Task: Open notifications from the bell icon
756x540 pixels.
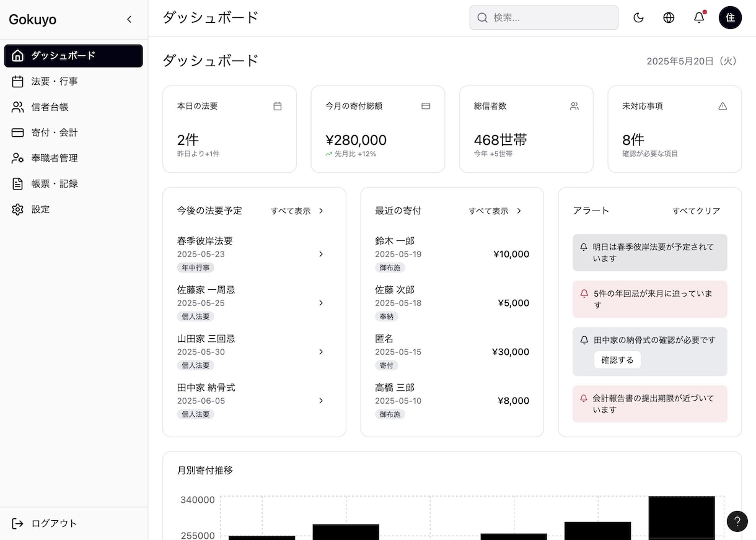Action: pyautogui.click(x=699, y=17)
